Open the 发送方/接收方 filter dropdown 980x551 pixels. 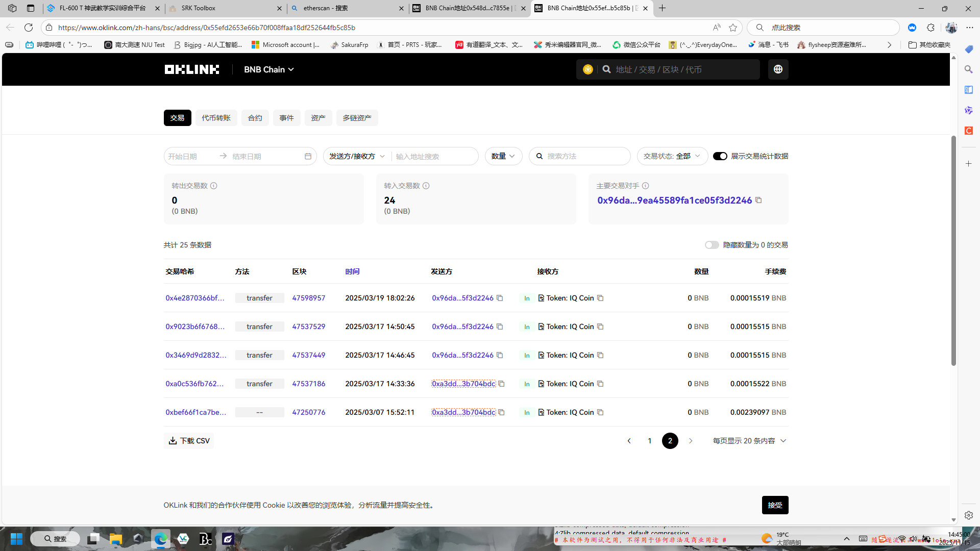click(x=357, y=156)
